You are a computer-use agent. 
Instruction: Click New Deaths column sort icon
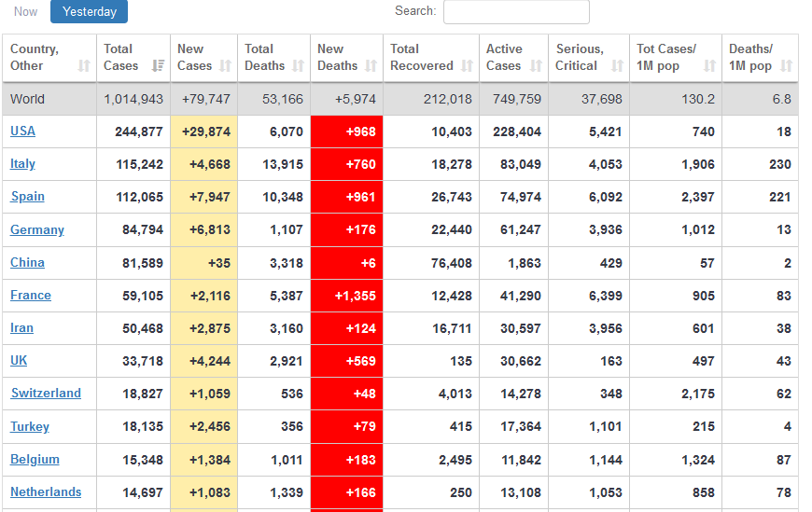coord(371,66)
